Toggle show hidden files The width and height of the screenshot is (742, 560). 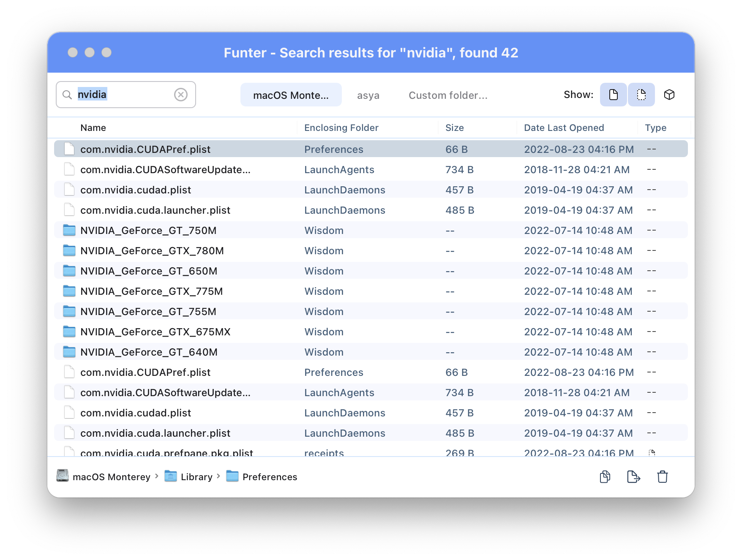[x=641, y=95]
